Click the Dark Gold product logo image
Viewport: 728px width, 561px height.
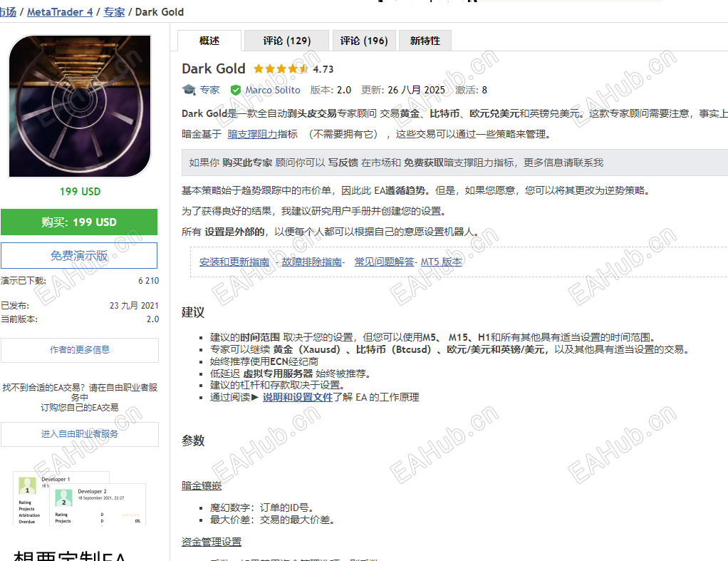[80, 106]
